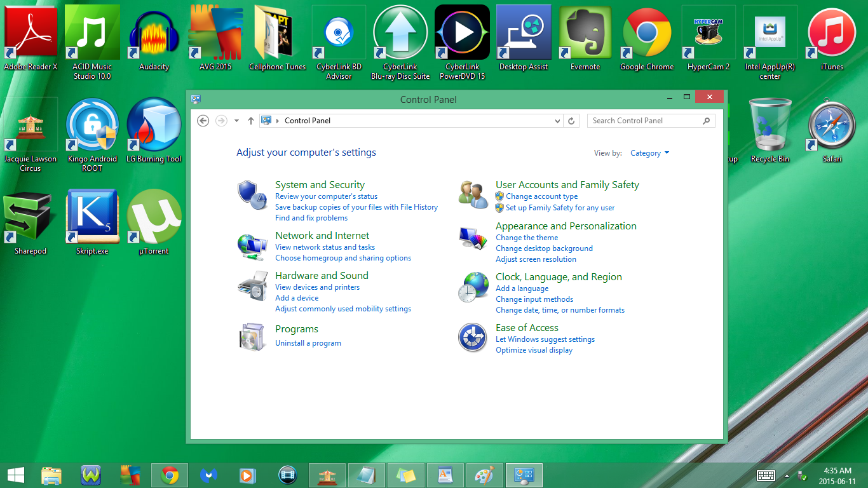Click the Control Panel breadcrumb in address bar
868x488 pixels.
(308, 121)
